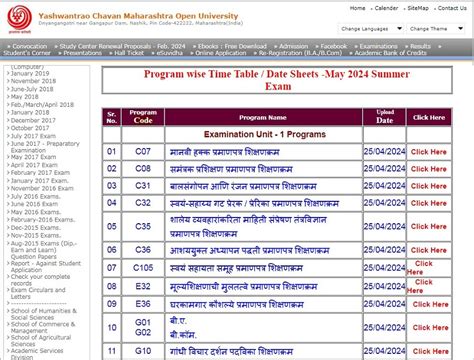Open Results navigation item
This screenshot has width=474, height=360.
420,46
